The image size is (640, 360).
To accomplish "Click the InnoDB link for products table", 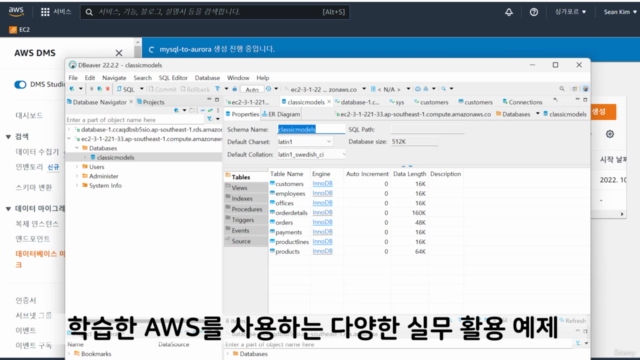I will tap(322, 251).
